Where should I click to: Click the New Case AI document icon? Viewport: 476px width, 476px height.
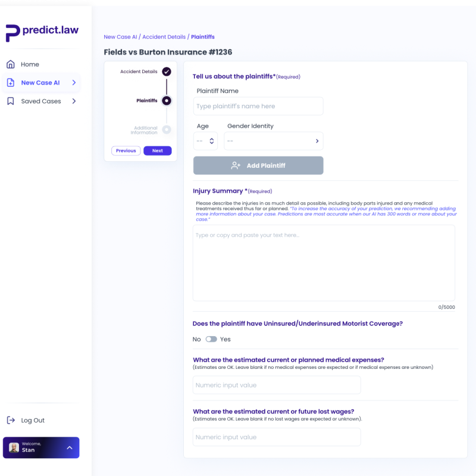11,83
